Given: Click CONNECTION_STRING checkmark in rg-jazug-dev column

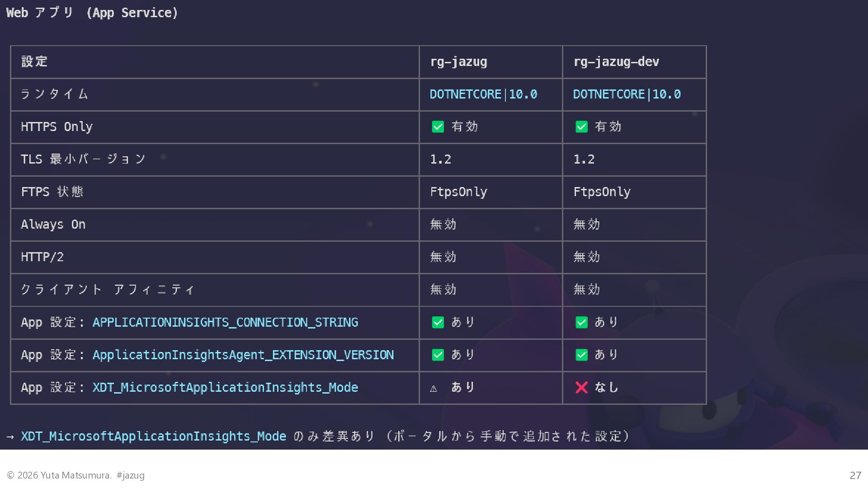Looking at the screenshot, I should 581,322.
